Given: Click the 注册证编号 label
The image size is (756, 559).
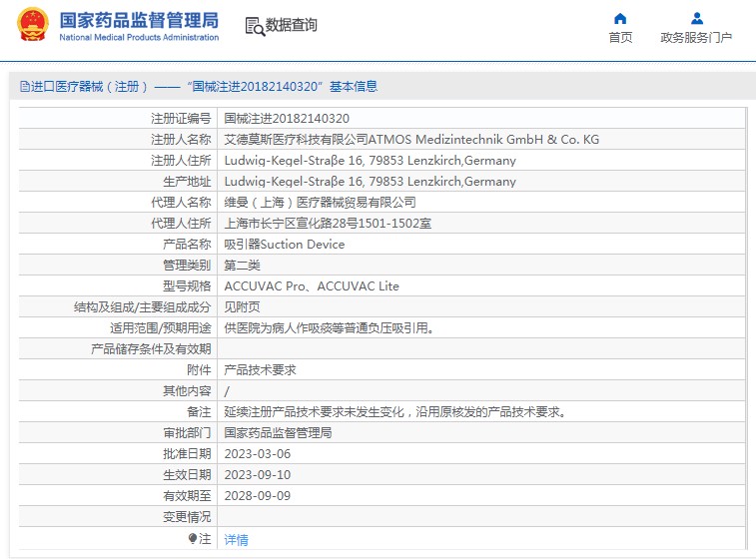Looking at the screenshot, I should coord(181,119).
